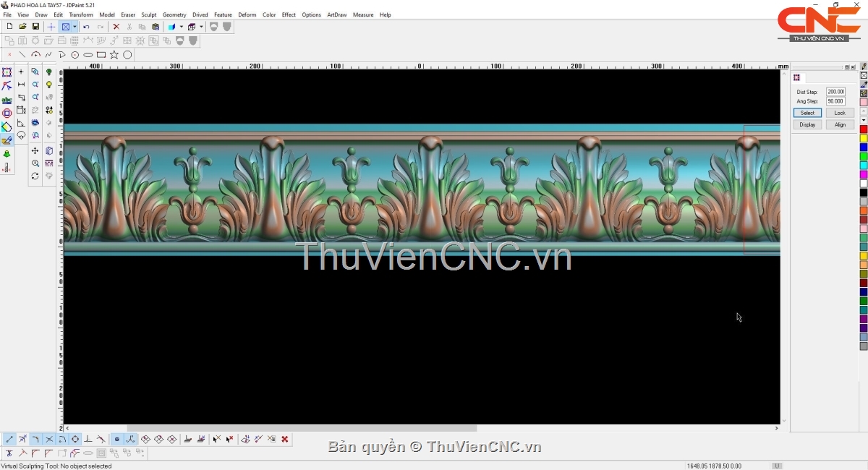
Task: Click the Lock button
Action: [x=839, y=113]
